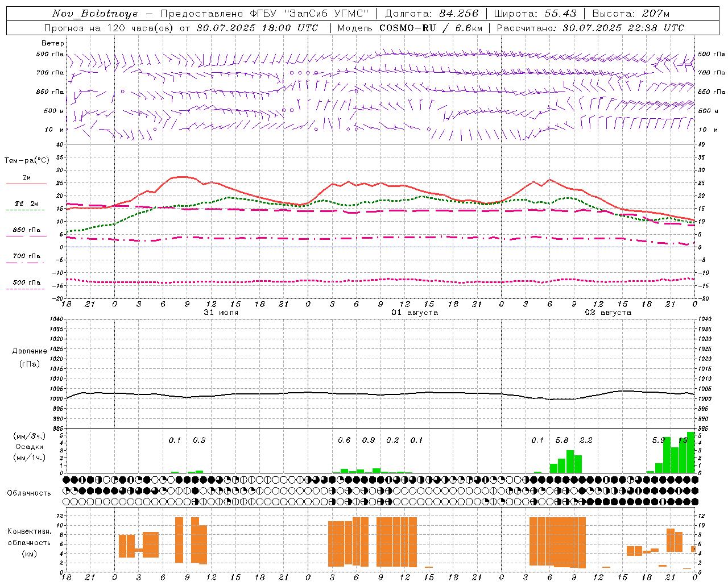Click the 5.8 precipitation amount

point(562,440)
